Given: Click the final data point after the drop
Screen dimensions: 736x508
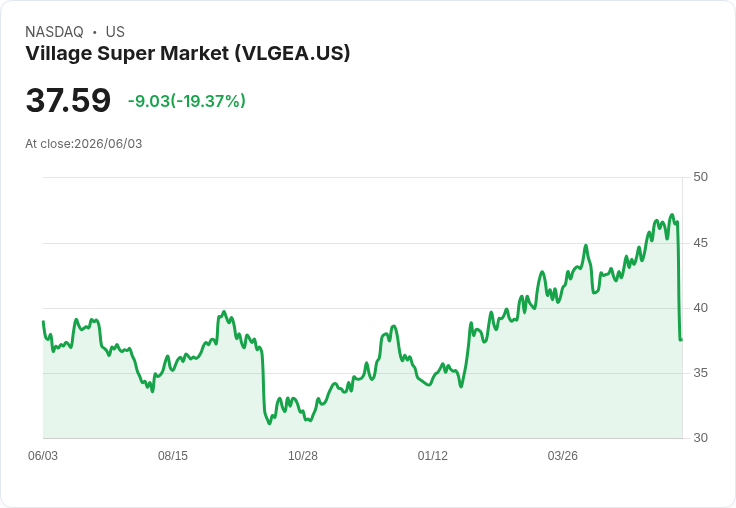Looking at the screenshot, I should (x=681, y=339).
